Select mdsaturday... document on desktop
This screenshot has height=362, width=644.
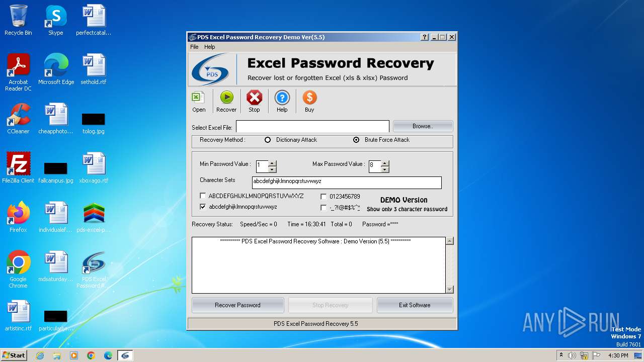pos(56,266)
